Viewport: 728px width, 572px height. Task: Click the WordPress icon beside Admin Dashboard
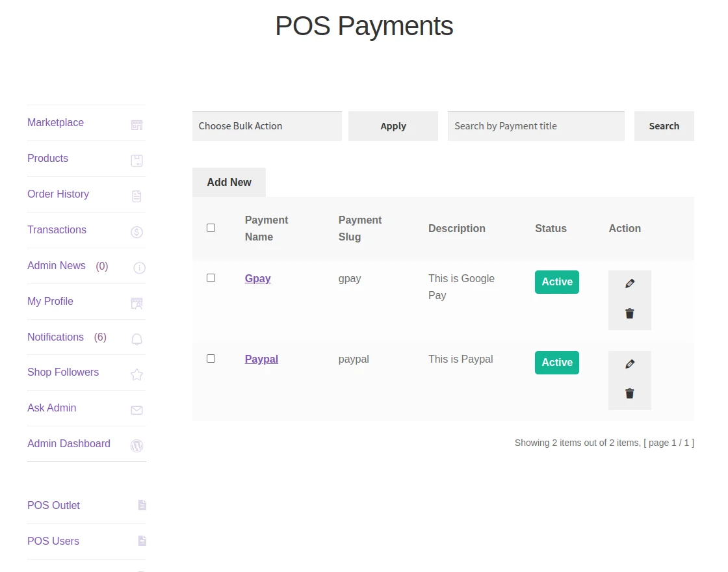tap(136, 446)
